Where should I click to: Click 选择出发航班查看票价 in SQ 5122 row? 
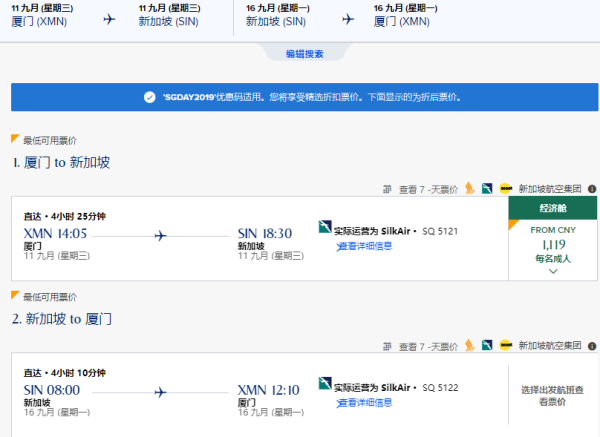coord(552,396)
